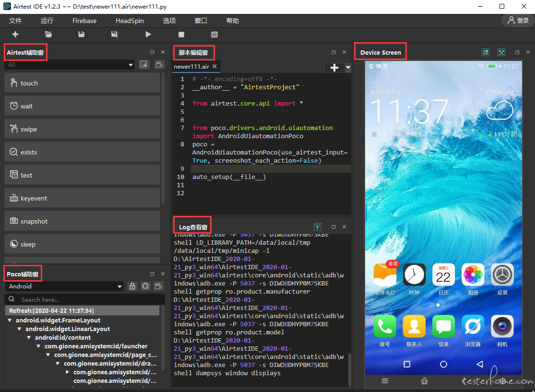The height and width of the screenshot is (392, 535).
Task: Open the Airtest helper All filter dropdown
Action: pos(70,64)
